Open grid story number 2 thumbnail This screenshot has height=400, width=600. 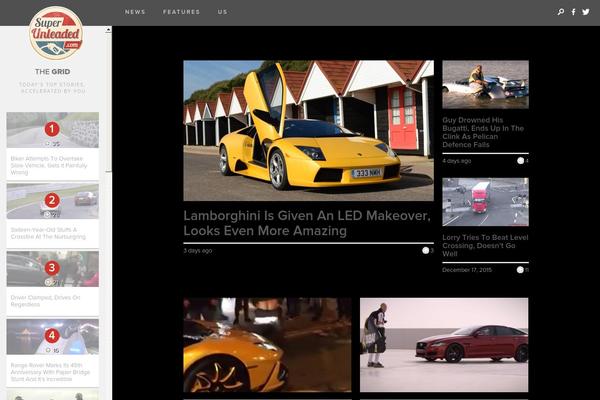pyautogui.click(x=52, y=201)
